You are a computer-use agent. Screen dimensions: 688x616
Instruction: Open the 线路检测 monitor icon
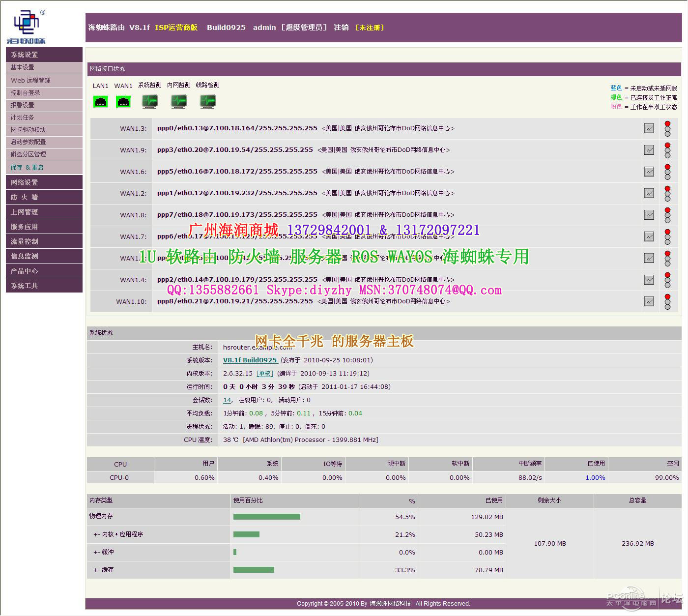click(208, 102)
